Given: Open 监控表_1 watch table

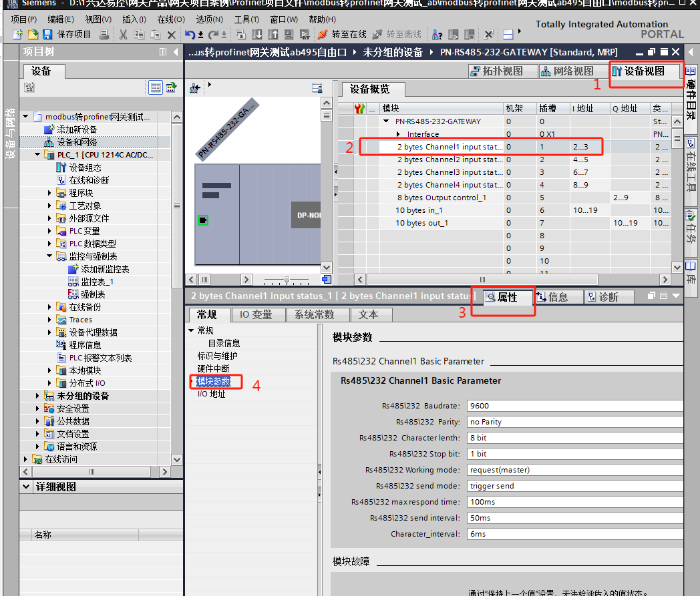Looking at the screenshot, I should click(98, 282).
